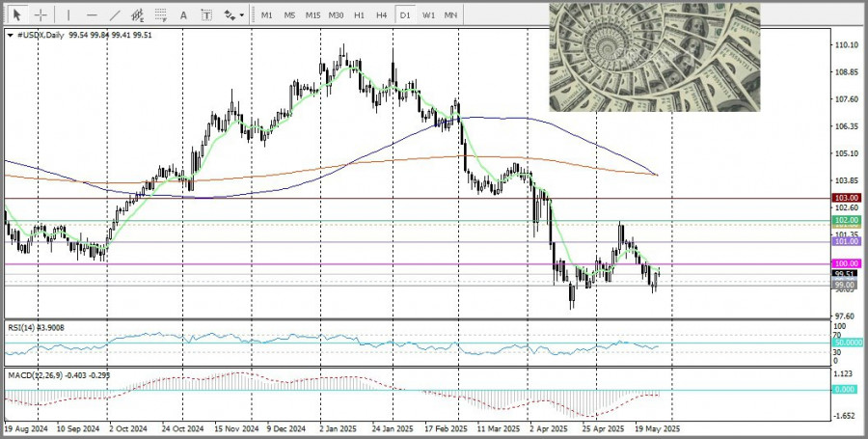Click the RSI 50.0000 level label
868x439 pixels.
(847, 343)
